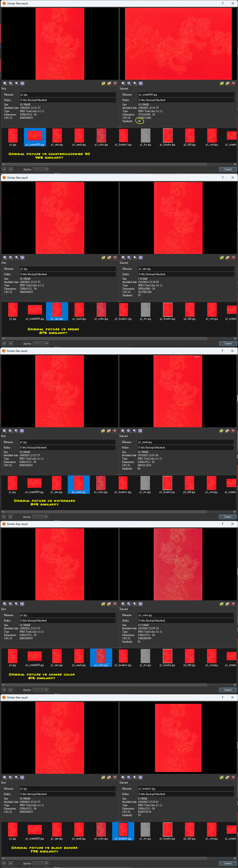The height and width of the screenshot is (868, 238).
Task: Next arrow button in p1_size window
Action: [10, 343]
